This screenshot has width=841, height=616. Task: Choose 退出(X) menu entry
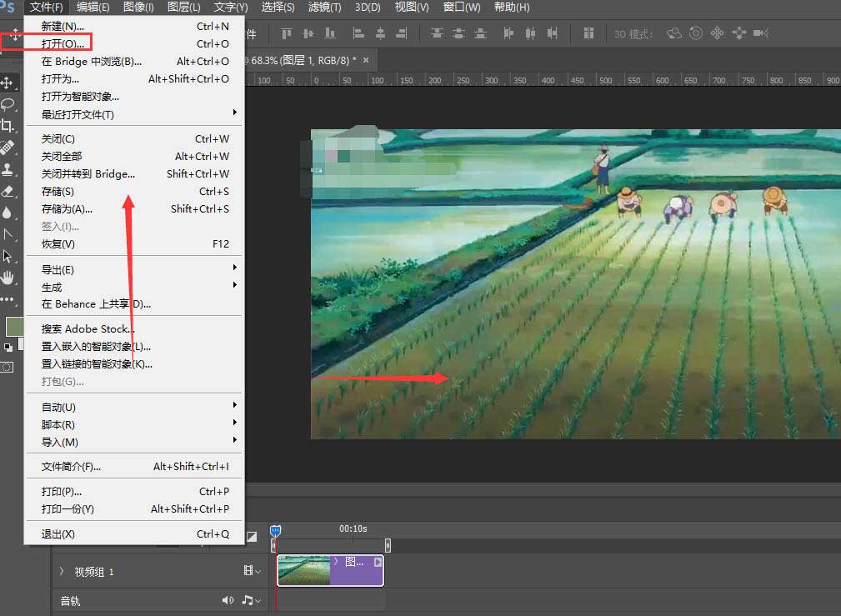coord(134,534)
